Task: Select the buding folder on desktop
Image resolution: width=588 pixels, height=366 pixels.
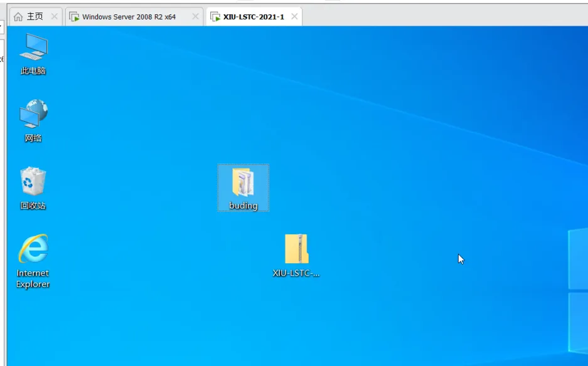Action: 243,187
